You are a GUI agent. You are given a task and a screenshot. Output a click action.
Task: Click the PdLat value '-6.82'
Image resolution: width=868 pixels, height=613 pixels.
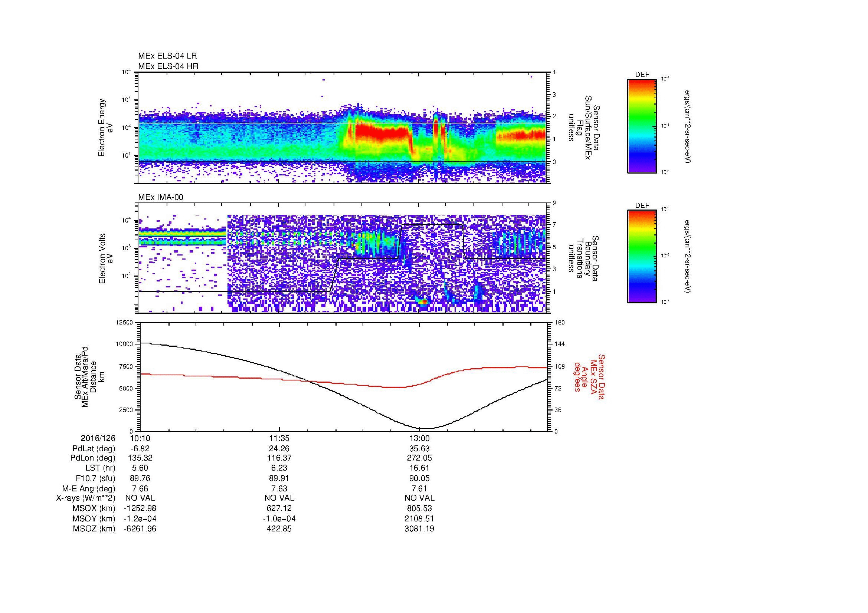[x=140, y=449]
